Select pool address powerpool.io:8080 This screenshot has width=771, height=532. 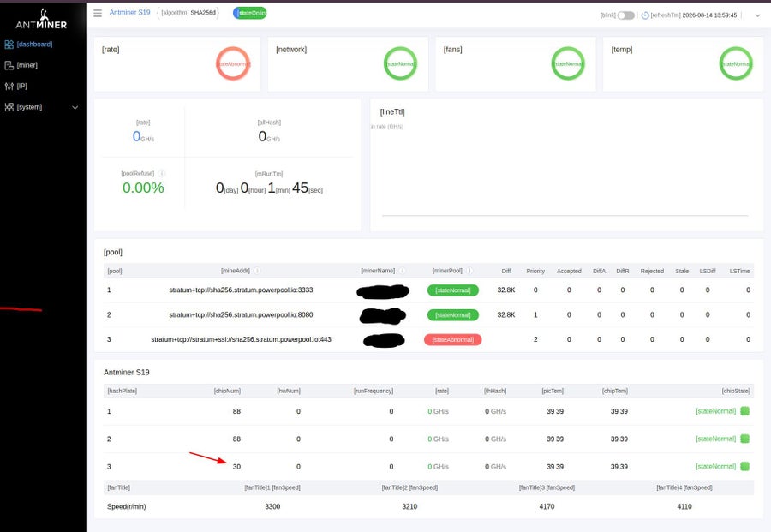241,314
